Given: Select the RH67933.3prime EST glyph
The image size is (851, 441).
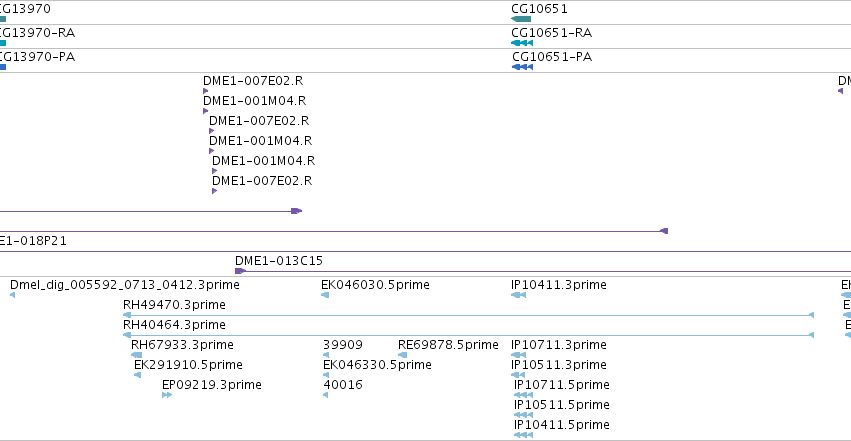Looking at the screenshot, I should click(x=136, y=355).
